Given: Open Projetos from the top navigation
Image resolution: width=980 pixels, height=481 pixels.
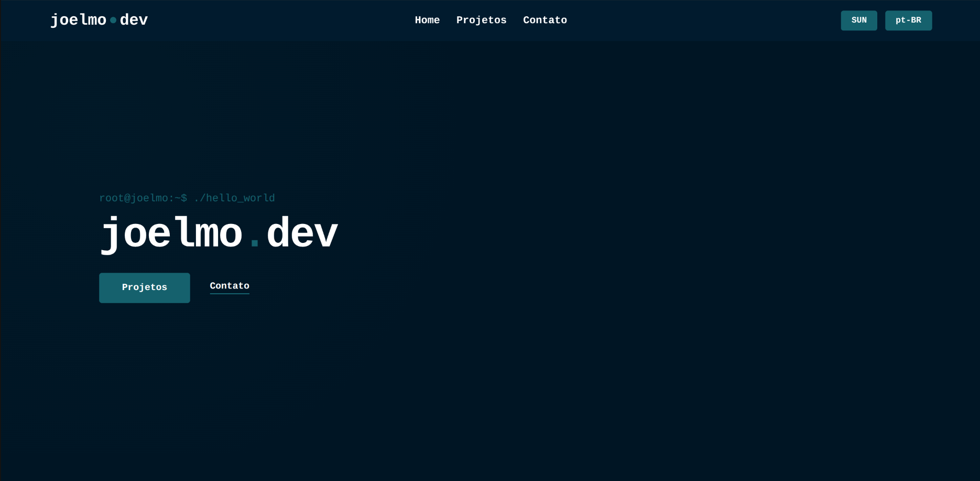Looking at the screenshot, I should (x=481, y=20).
